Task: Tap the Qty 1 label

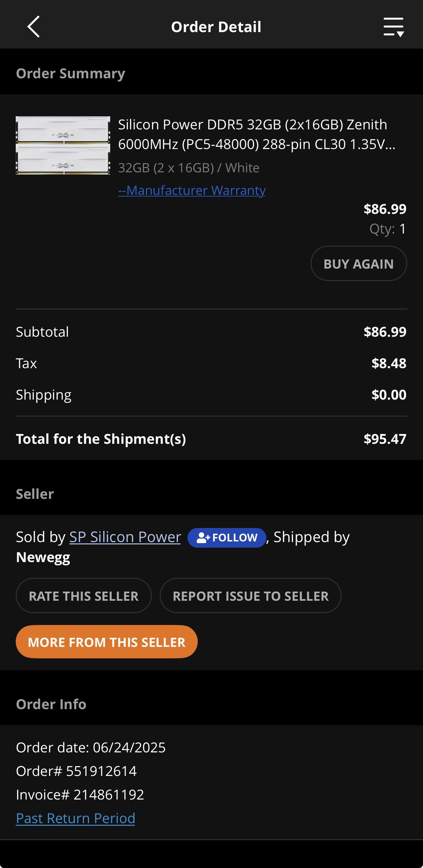Action: [387, 229]
